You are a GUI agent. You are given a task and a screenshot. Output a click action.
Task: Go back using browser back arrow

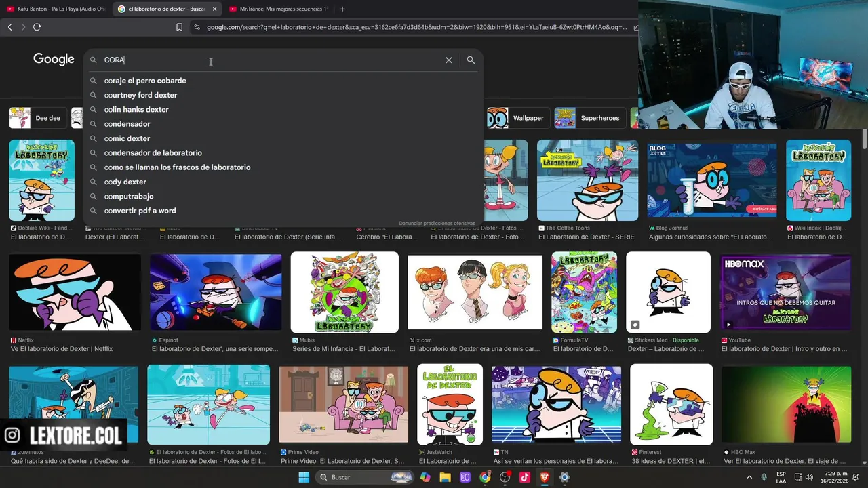coord(9,27)
